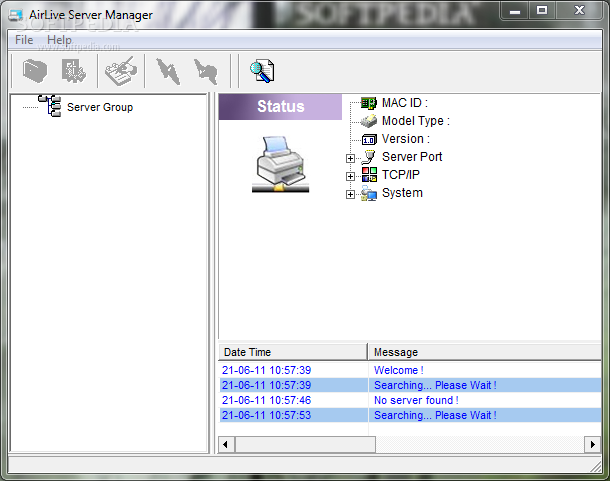Click the circuit board icon beside MAC ID
Viewport: 610px width, 481px height.
point(368,103)
